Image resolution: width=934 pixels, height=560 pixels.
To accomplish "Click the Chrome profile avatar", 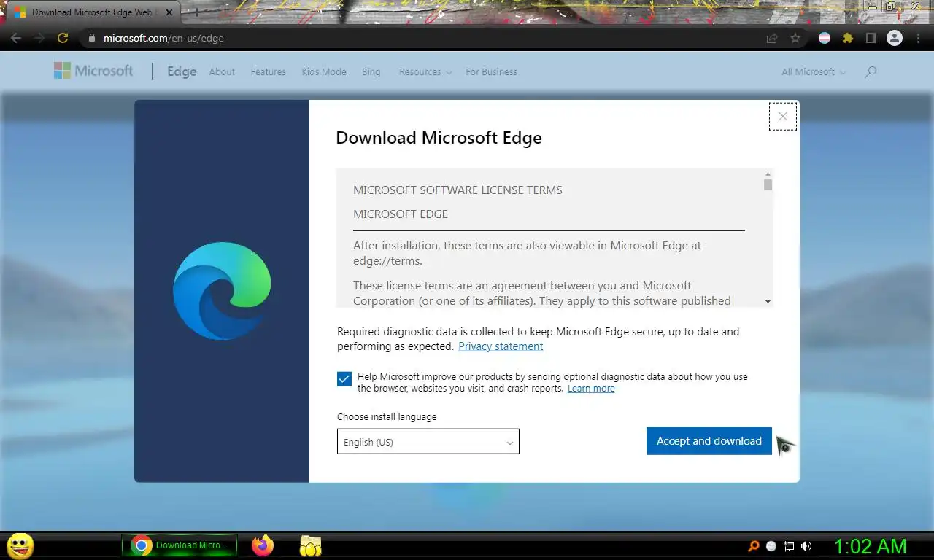I will pyautogui.click(x=894, y=38).
